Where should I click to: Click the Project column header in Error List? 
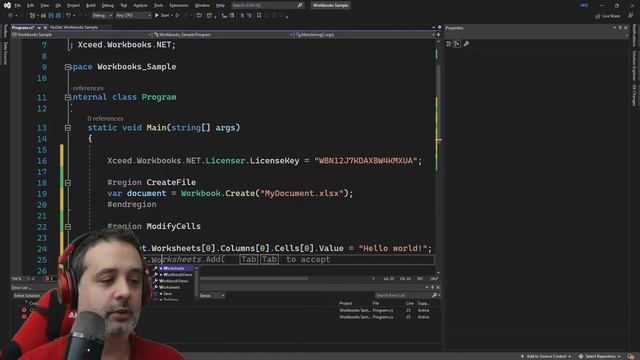click(345, 303)
